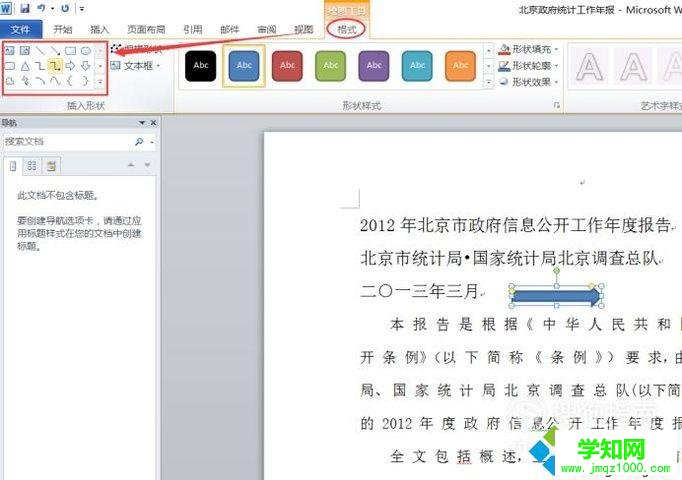Select the arc shape
The height and width of the screenshot is (480, 682).
40,81
